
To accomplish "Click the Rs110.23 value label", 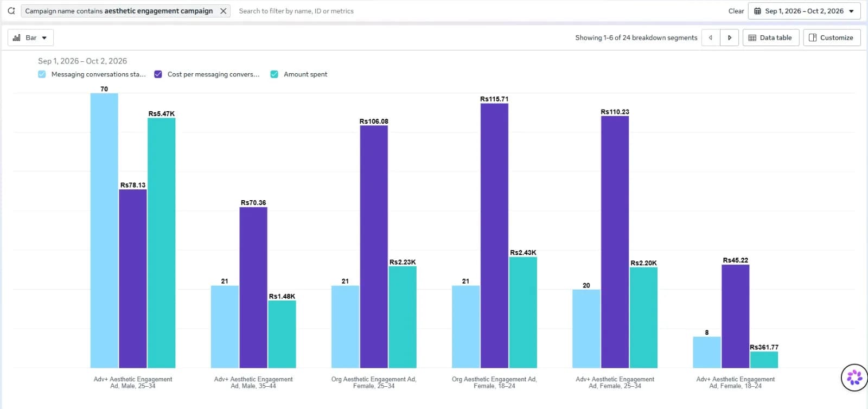I will 615,112.
